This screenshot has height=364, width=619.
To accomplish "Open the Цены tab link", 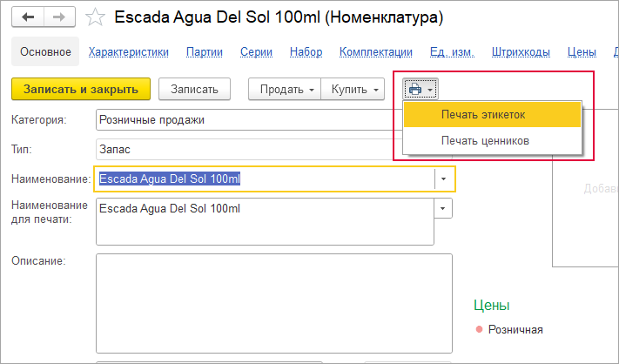I will click(x=582, y=51).
